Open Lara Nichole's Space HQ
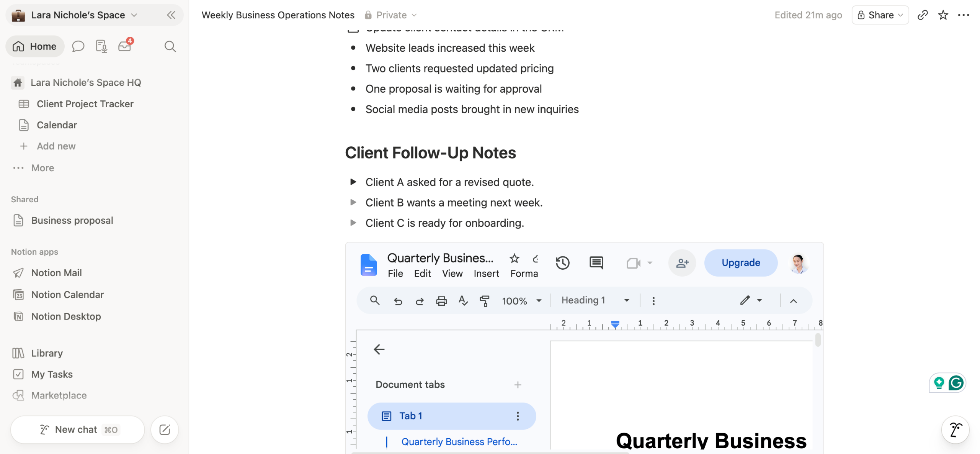This screenshot has height=454, width=980. [86, 82]
